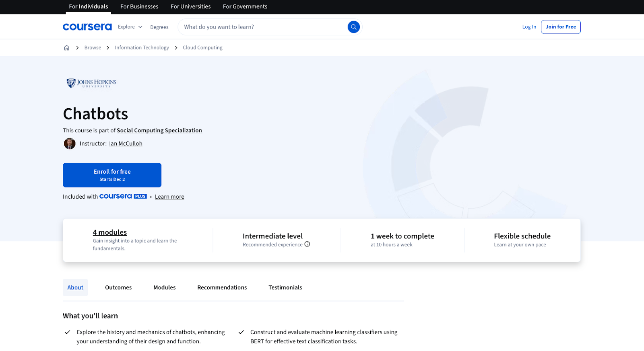Switch to For Universities tab
This screenshot has width=644, height=351.
[x=191, y=6]
